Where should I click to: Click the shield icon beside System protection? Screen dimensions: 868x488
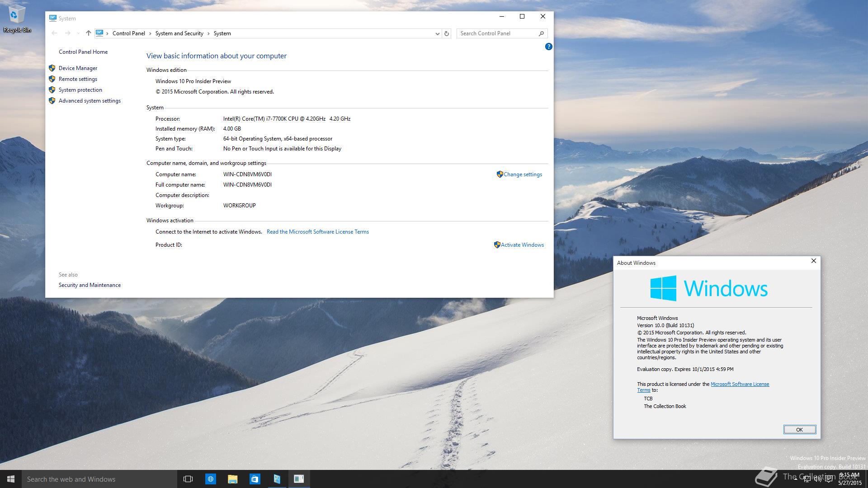pyautogui.click(x=52, y=90)
